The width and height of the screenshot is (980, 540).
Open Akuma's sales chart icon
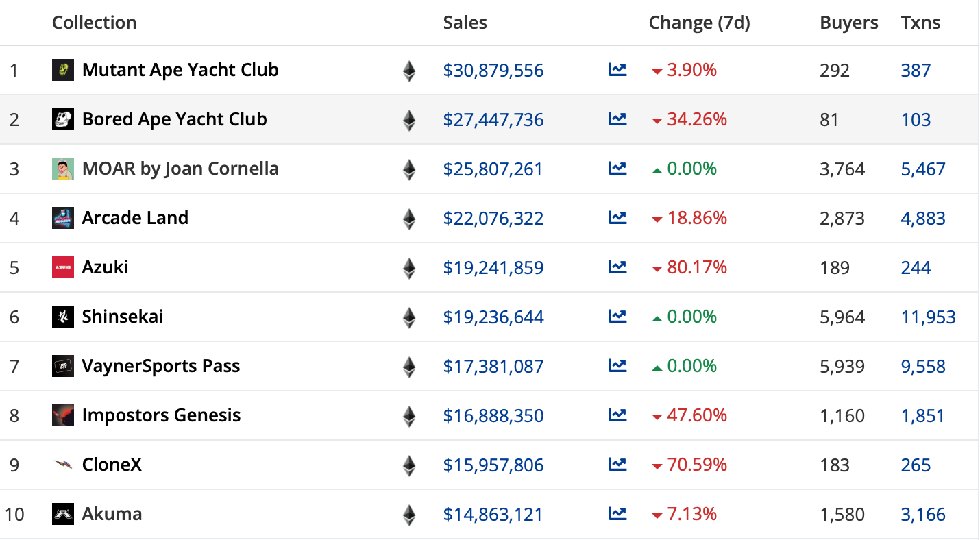point(617,514)
